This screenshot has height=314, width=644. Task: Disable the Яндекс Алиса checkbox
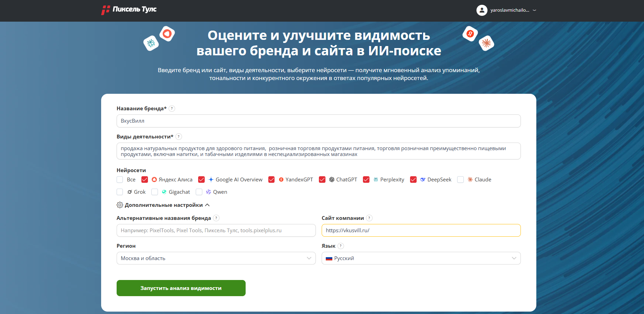click(144, 180)
